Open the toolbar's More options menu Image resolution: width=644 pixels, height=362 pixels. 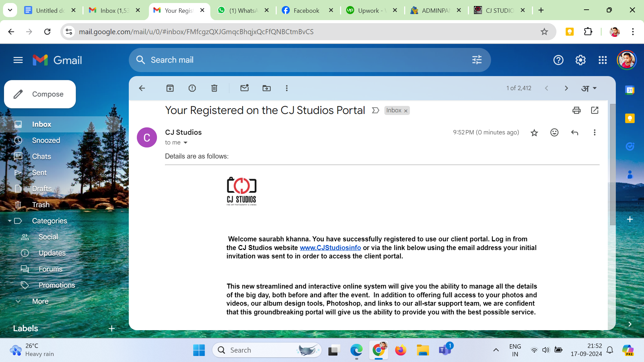(x=287, y=88)
